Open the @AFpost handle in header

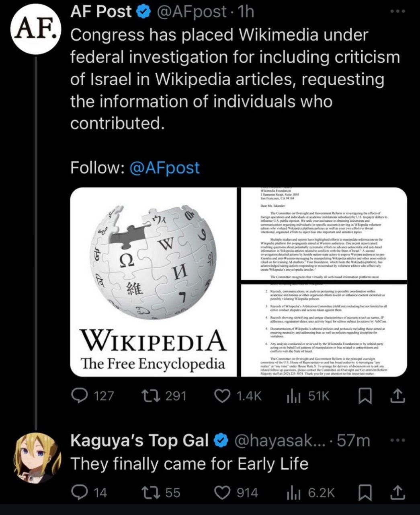pos(191,12)
